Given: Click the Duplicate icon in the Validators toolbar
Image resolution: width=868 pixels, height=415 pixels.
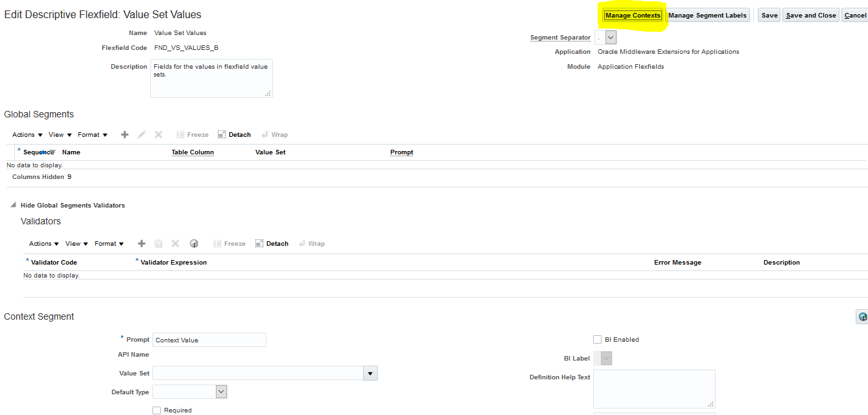Looking at the screenshot, I should (x=158, y=243).
